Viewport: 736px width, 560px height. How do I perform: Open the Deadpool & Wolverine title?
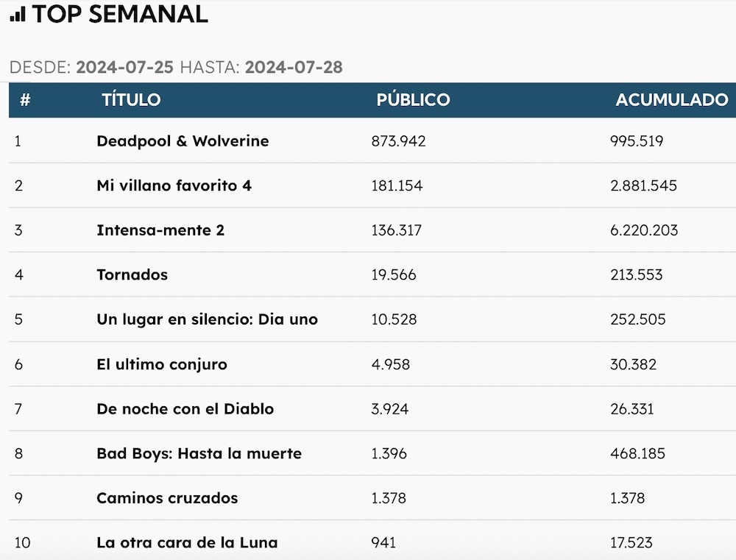click(x=183, y=141)
